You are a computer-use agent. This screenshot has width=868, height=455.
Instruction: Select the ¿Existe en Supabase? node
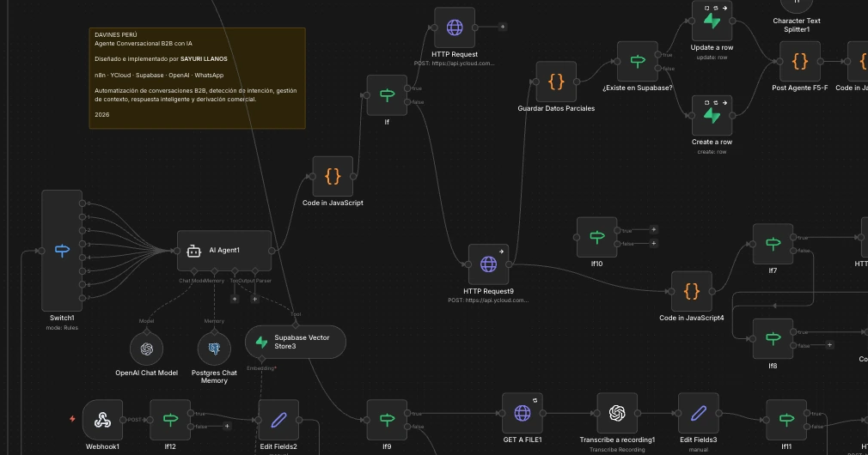[638, 61]
